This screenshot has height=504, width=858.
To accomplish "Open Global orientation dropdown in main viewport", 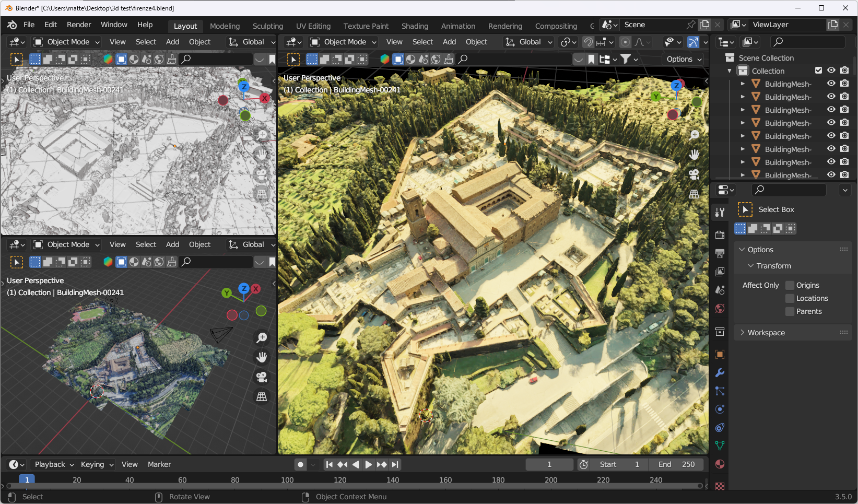I will coord(528,42).
